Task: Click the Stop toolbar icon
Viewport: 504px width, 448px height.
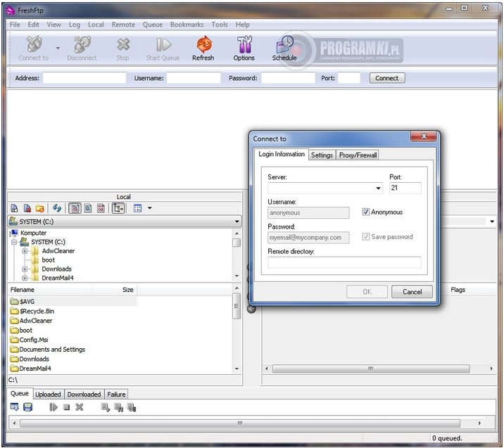Action: coord(122,44)
